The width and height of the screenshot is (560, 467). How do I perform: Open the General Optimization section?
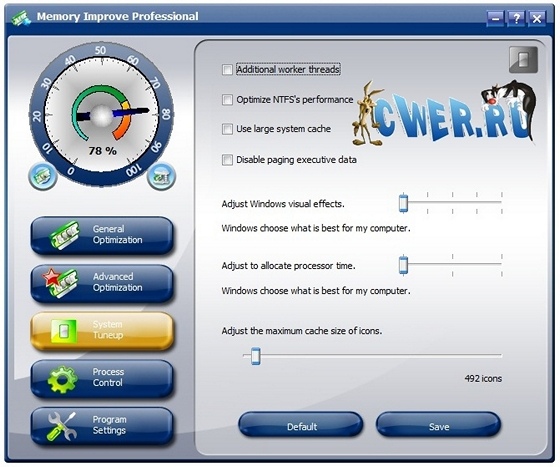pos(102,235)
